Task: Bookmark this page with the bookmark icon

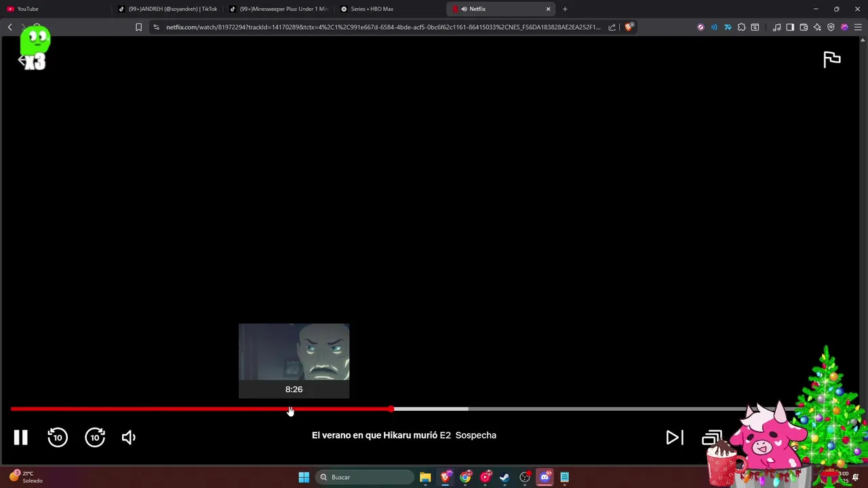Action: (x=138, y=27)
